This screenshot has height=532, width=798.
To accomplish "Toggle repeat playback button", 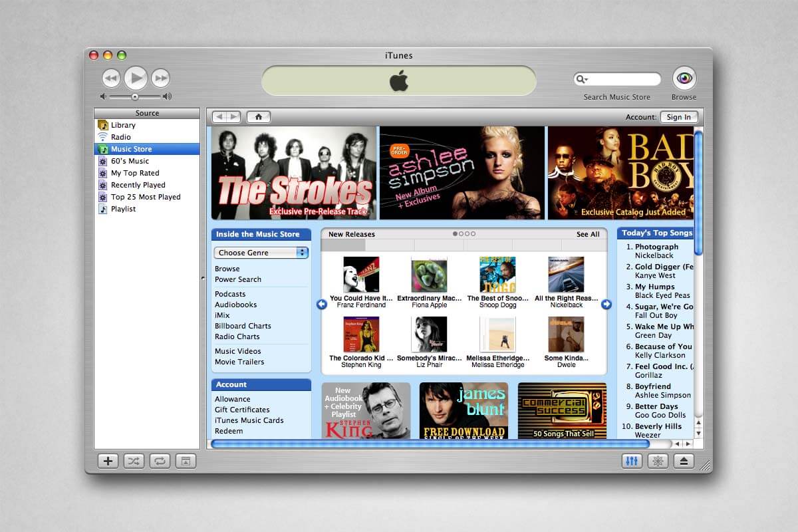I will [x=160, y=461].
